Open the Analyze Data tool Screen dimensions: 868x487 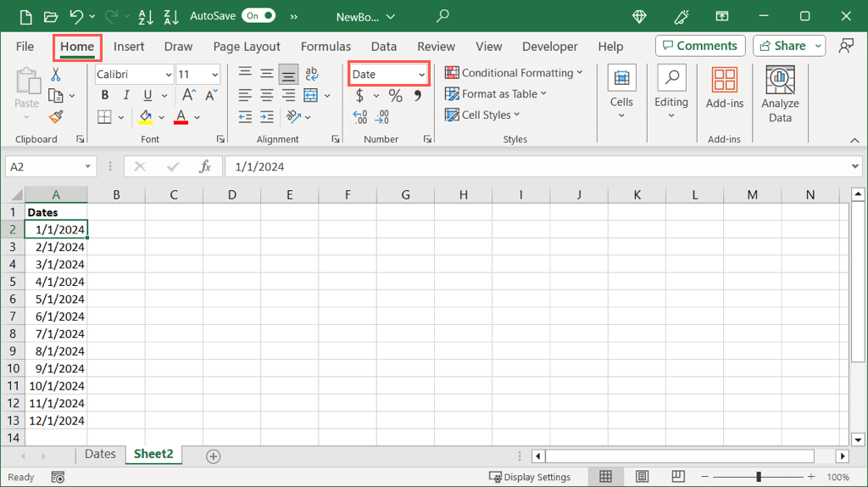coord(780,94)
